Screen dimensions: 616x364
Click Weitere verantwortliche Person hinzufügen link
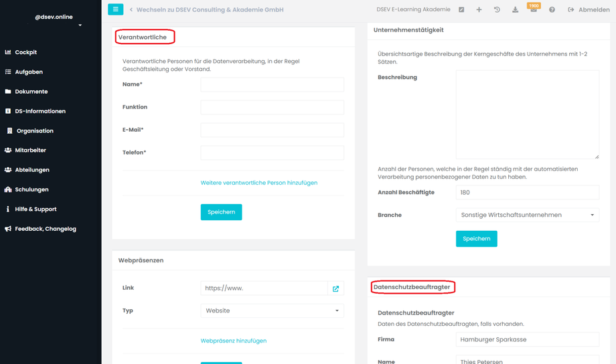pos(259,183)
